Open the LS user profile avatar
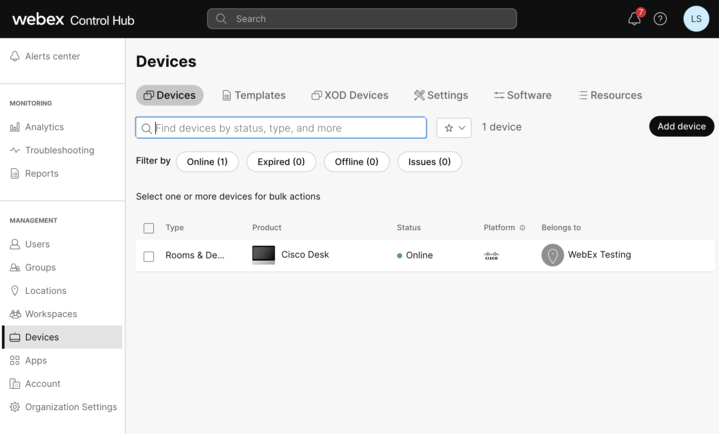The image size is (719, 434). pyautogui.click(x=696, y=19)
